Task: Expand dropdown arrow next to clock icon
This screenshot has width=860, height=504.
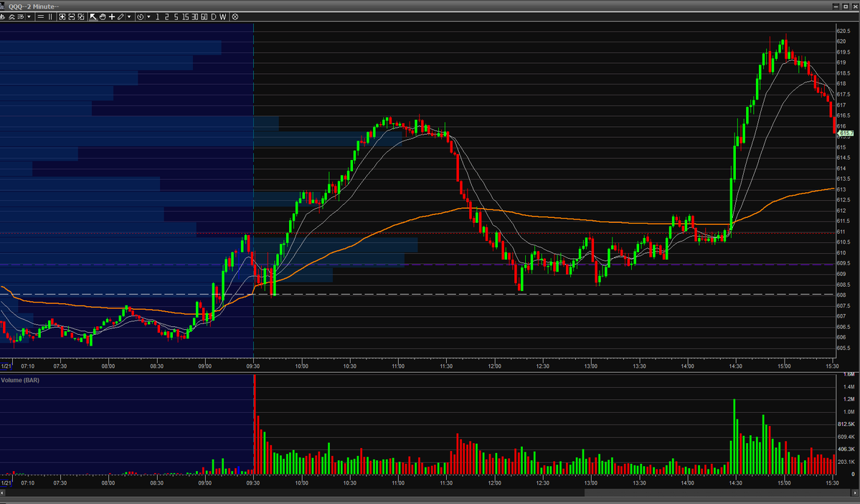Action: point(148,17)
